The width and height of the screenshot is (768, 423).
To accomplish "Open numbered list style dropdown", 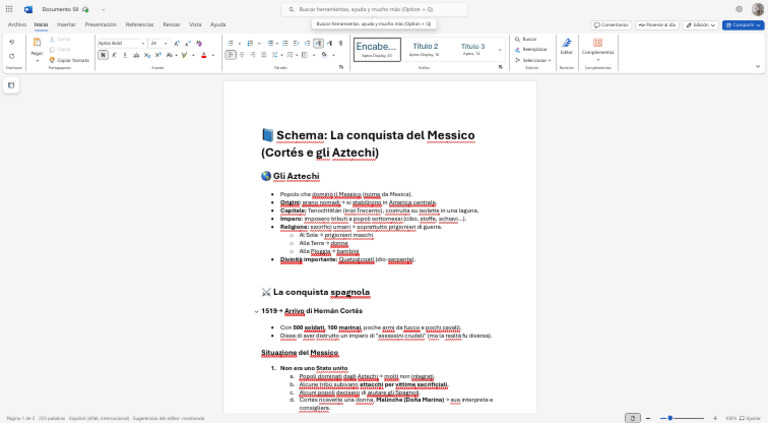I will [x=259, y=44].
